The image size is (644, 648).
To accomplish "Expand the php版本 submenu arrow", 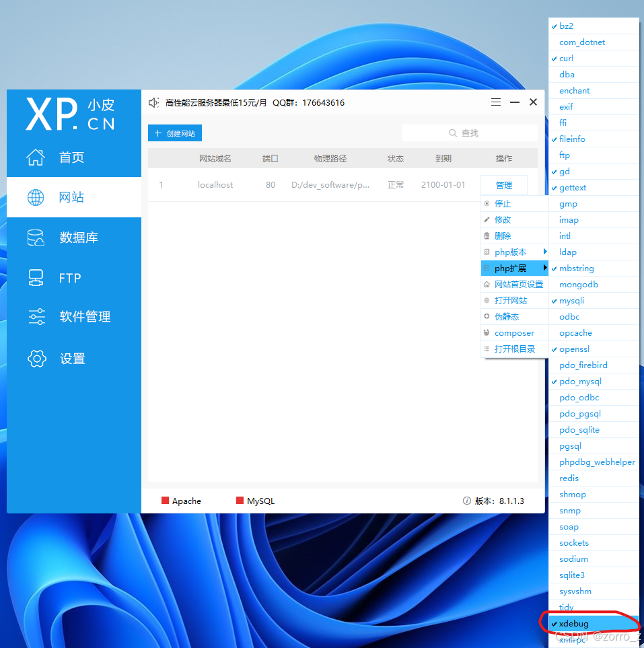I will [x=545, y=252].
